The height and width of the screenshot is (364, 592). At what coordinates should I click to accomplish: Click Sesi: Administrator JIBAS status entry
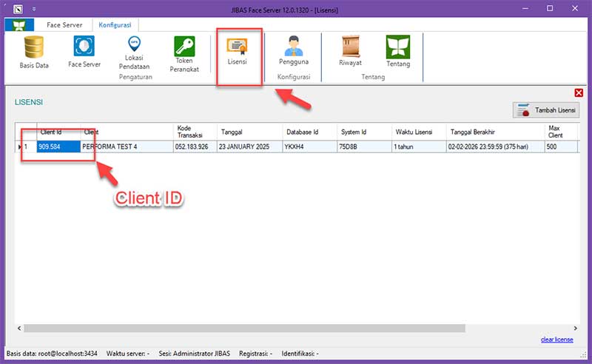pyautogui.click(x=194, y=354)
